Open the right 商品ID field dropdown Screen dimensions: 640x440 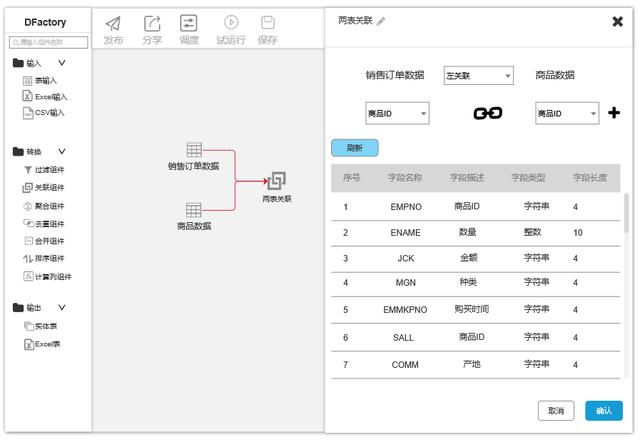(x=567, y=113)
